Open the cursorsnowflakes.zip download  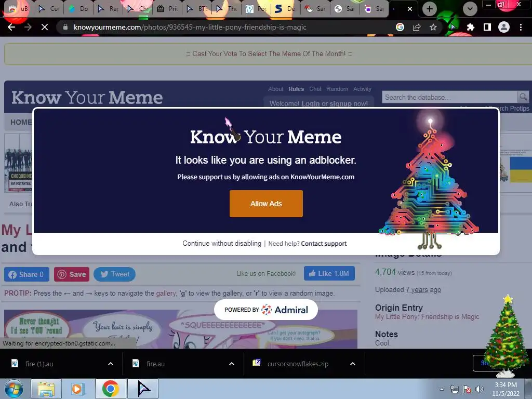pos(297,364)
